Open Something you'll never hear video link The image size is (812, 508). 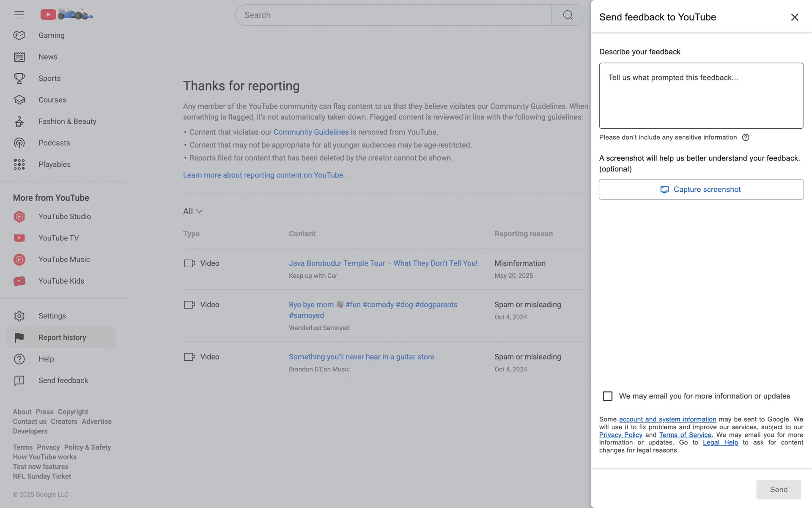(x=362, y=357)
